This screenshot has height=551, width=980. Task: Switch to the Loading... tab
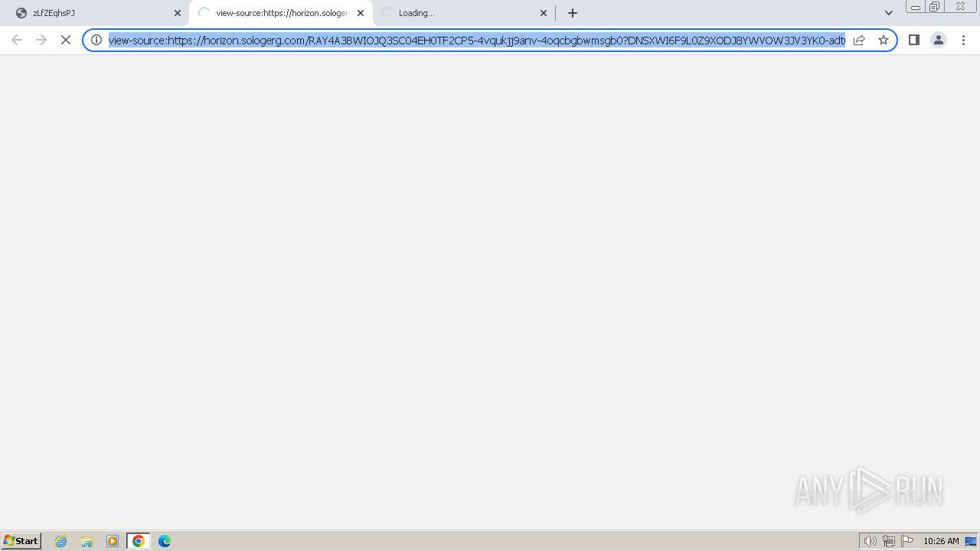point(464,13)
